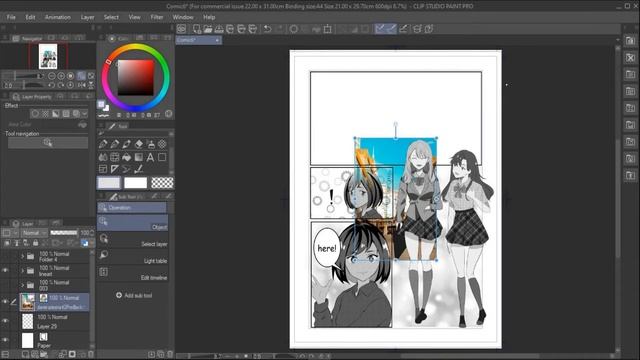Viewport: 640px width, 360px height.
Task: Choose the Object sub tool
Action: tap(133, 223)
